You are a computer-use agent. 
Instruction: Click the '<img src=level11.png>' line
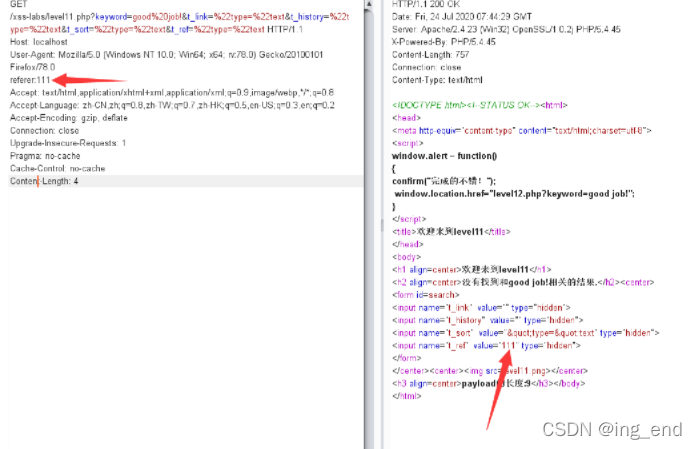coord(489,371)
